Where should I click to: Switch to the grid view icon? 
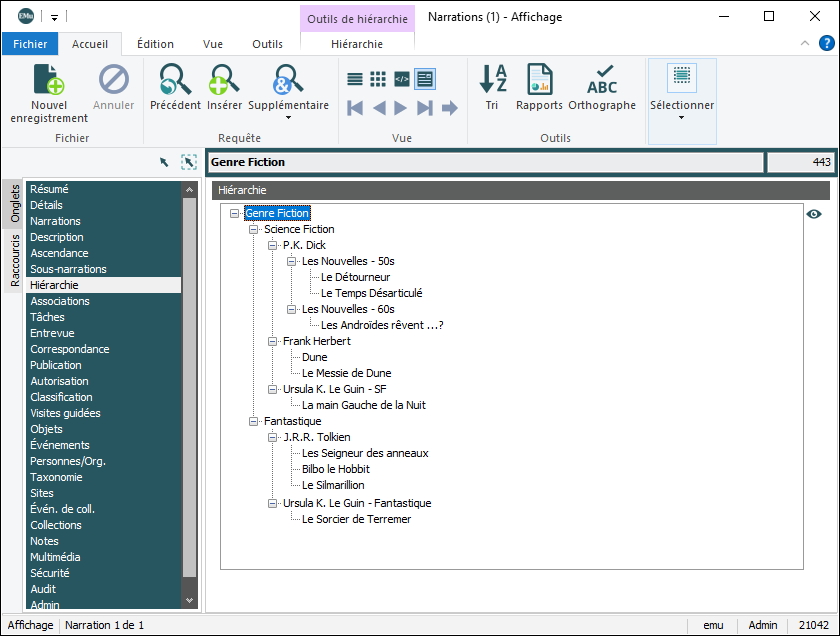(378, 79)
